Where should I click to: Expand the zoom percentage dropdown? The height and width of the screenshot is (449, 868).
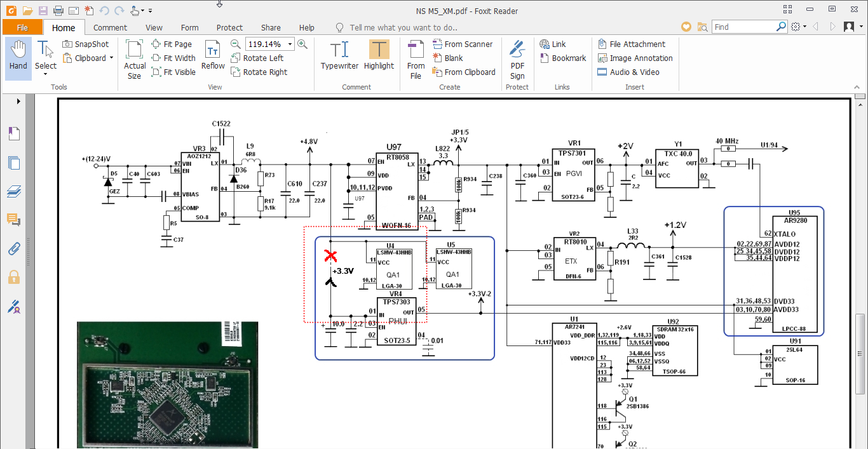click(290, 44)
